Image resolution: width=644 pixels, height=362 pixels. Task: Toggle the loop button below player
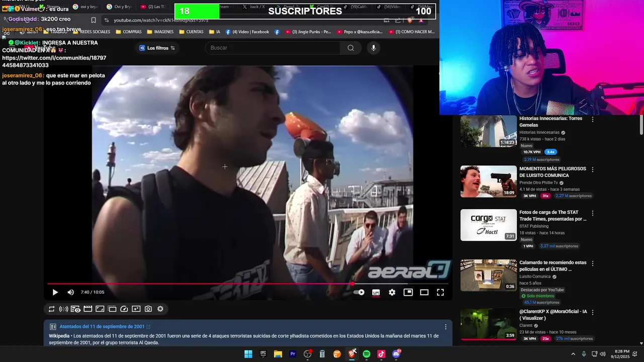click(51, 309)
